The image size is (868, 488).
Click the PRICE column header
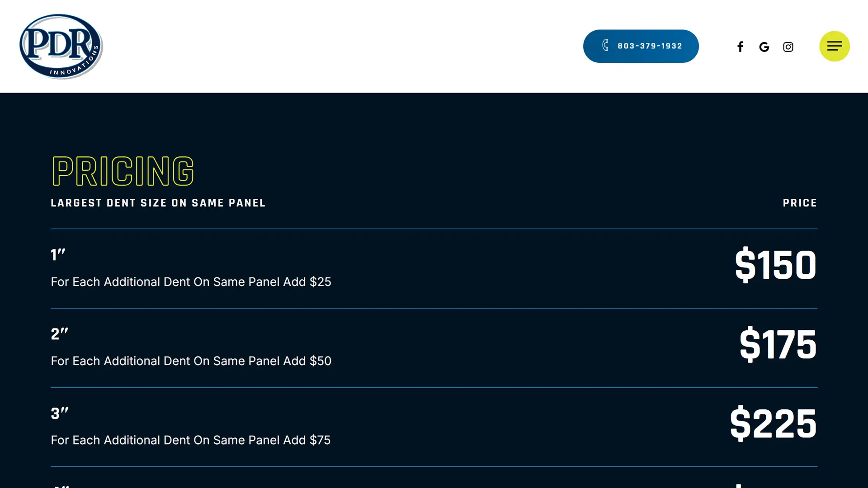coord(800,203)
